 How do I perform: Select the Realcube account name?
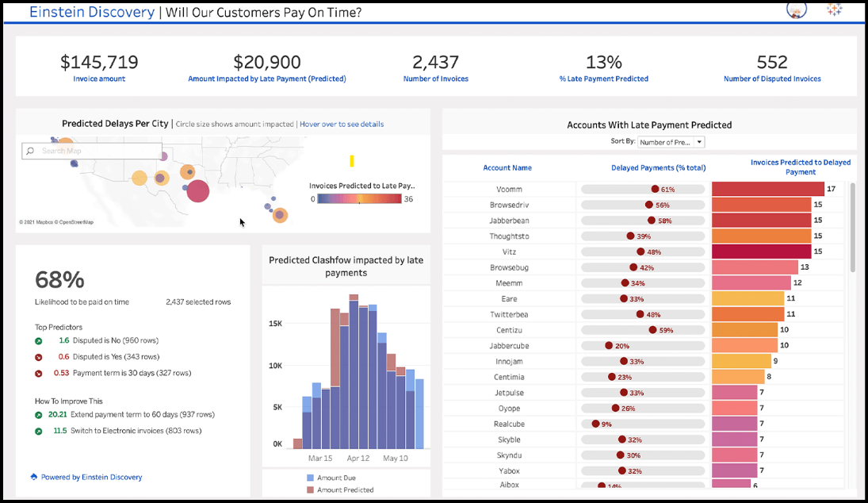(x=509, y=424)
